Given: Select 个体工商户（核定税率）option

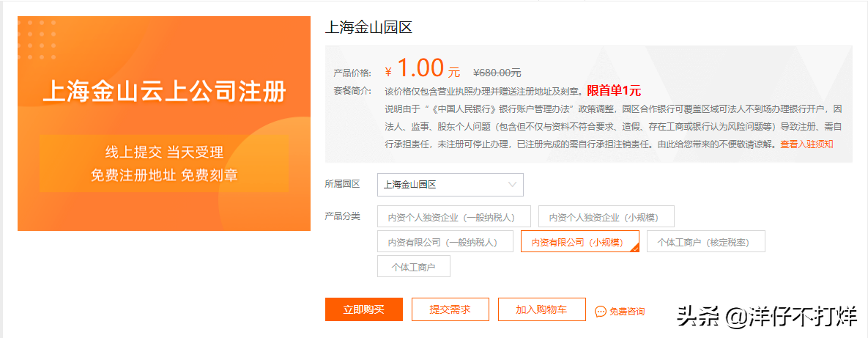Looking at the screenshot, I should [x=706, y=242].
